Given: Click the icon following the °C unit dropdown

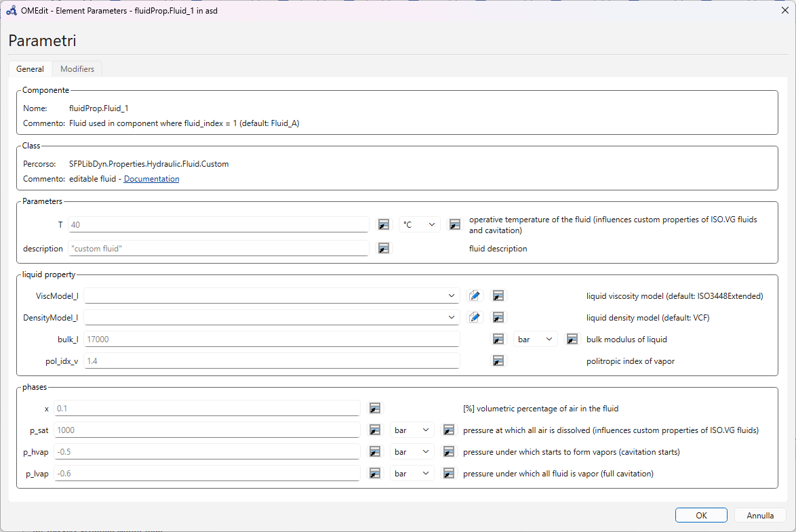Looking at the screenshot, I should pos(455,224).
